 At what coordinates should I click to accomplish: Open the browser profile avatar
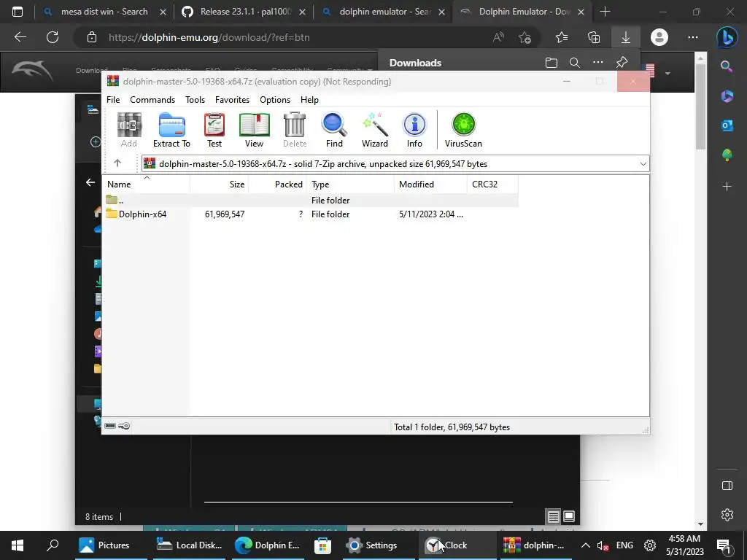click(x=659, y=37)
